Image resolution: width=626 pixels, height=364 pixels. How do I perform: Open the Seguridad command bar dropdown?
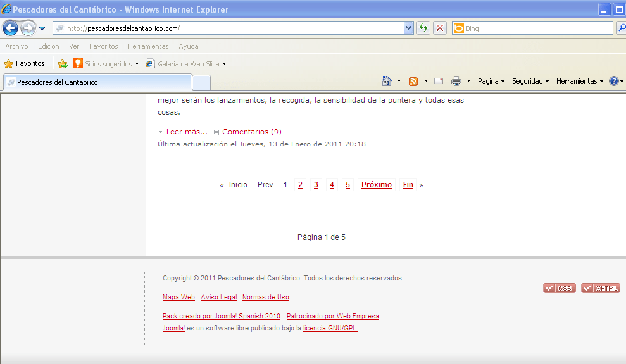click(x=530, y=81)
